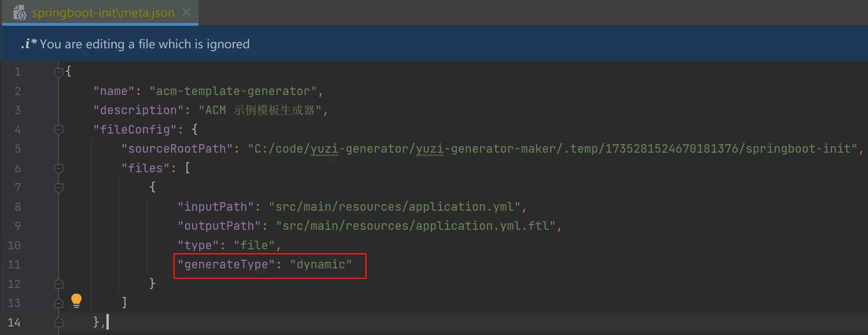This screenshot has width=868, height=335.
Task: Click line number 14 in the gutter
Action: point(14,323)
